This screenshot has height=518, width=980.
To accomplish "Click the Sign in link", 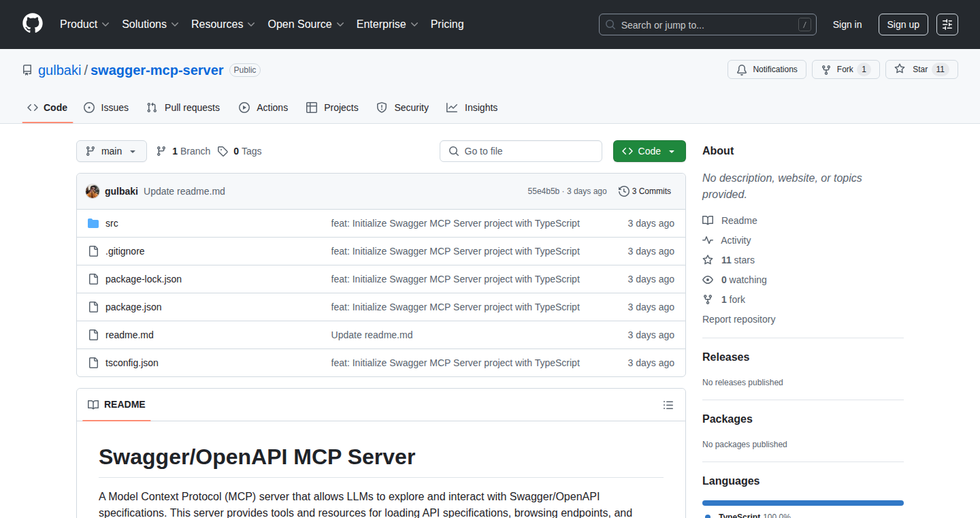I will 847,25.
